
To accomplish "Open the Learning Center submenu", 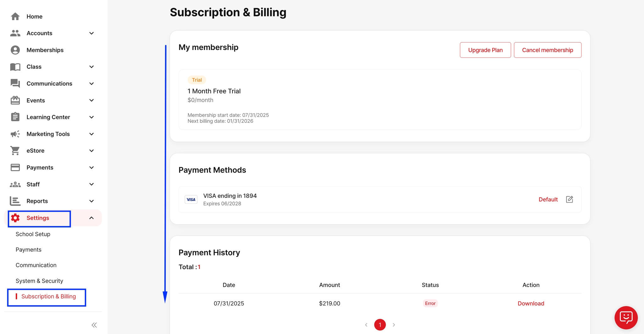I will pos(91,117).
